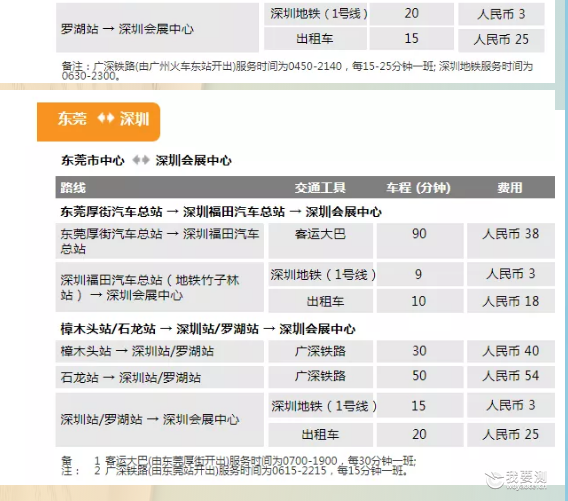The width and height of the screenshot is (568, 501).
Task: Click the 深圳站/罗湖站 → 深圳会展中心 route cell
Action: 160,420
